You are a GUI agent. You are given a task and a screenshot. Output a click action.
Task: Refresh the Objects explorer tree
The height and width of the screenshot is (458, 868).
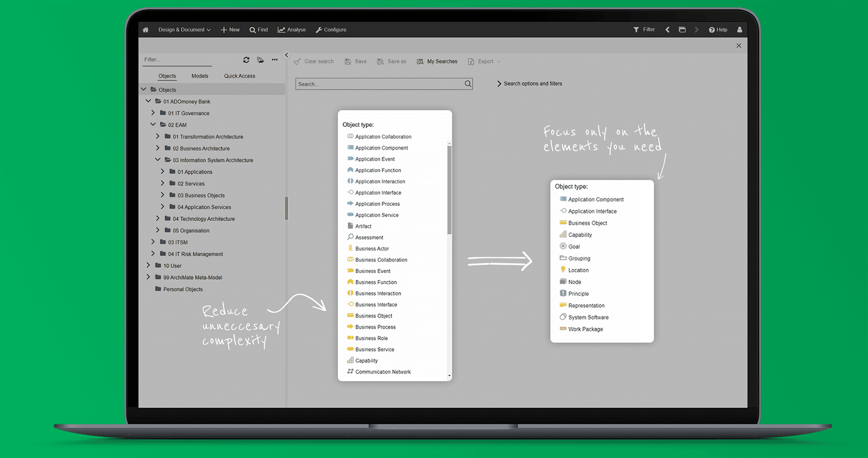tap(246, 59)
